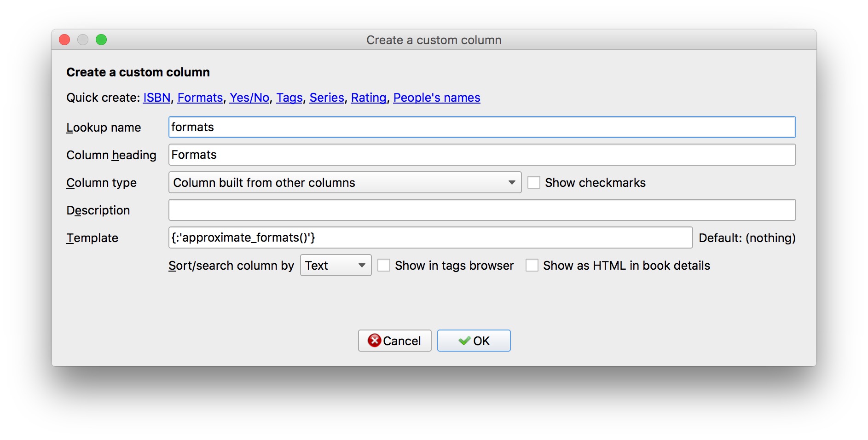Click in the Lookup name field
The image size is (868, 440).
(x=482, y=127)
